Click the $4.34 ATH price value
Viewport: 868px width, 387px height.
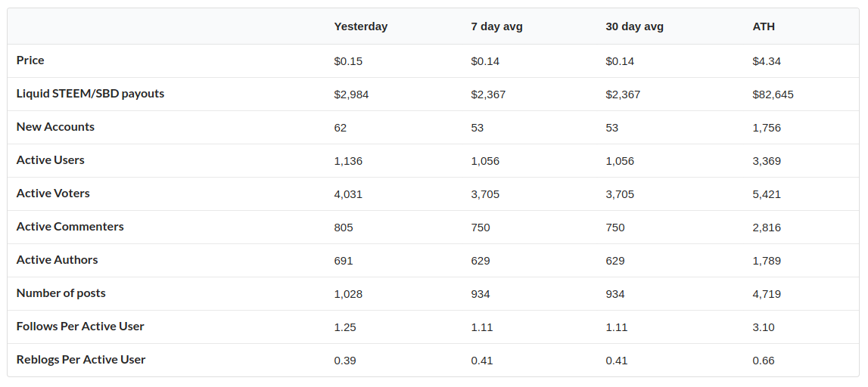tap(767, 61)
